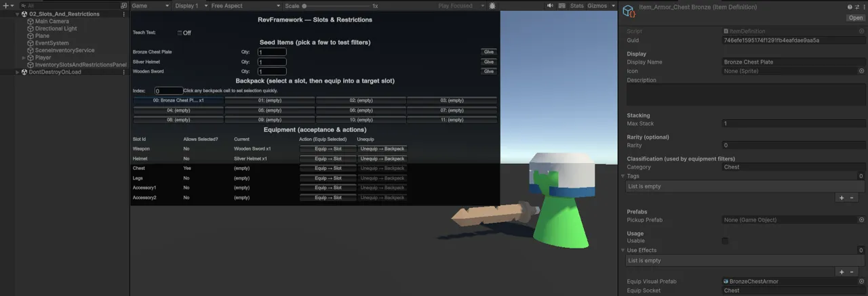Select InventorySlotsAndRestrictionsPanel object icon
868x296 pixels.
tap(31, 65)
